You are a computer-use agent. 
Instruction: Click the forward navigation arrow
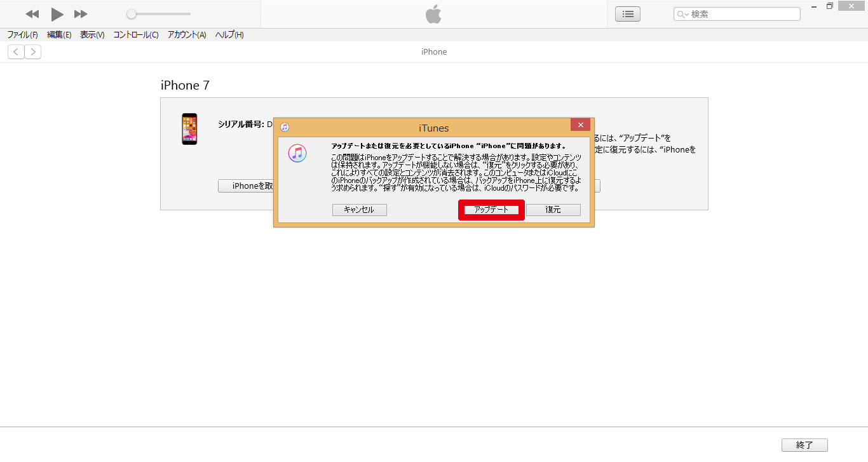33,52
